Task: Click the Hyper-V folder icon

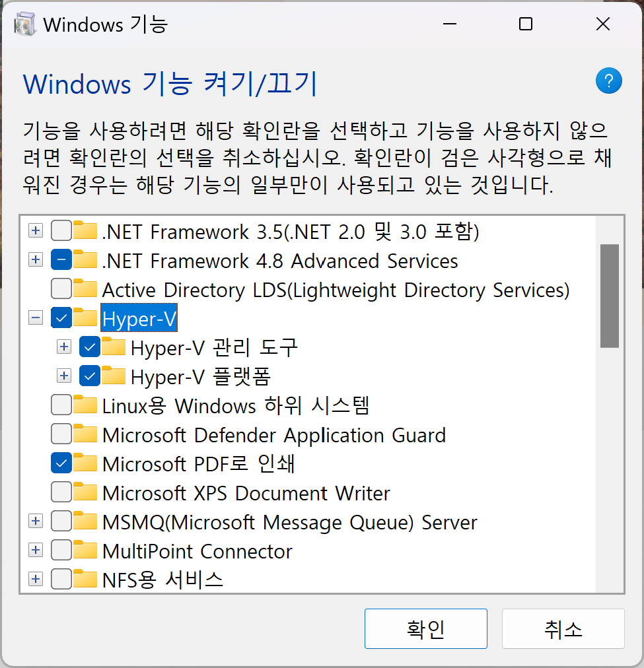Action: point(85,317)
